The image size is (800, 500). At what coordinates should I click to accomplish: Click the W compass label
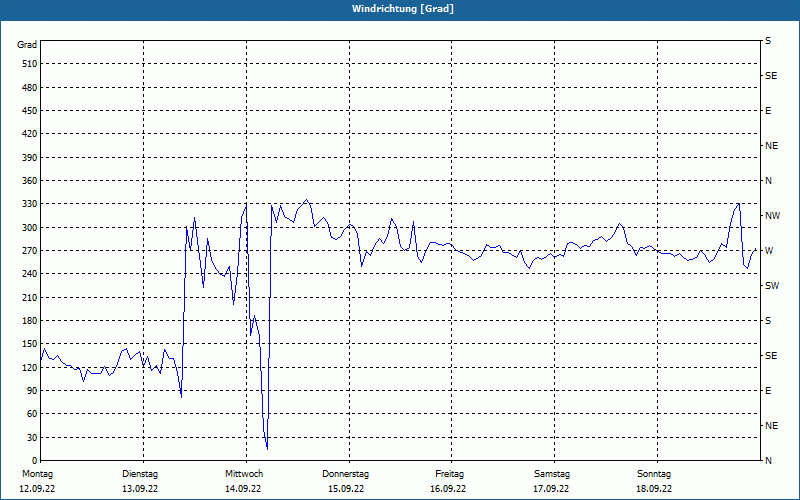[x=769, y=251]
